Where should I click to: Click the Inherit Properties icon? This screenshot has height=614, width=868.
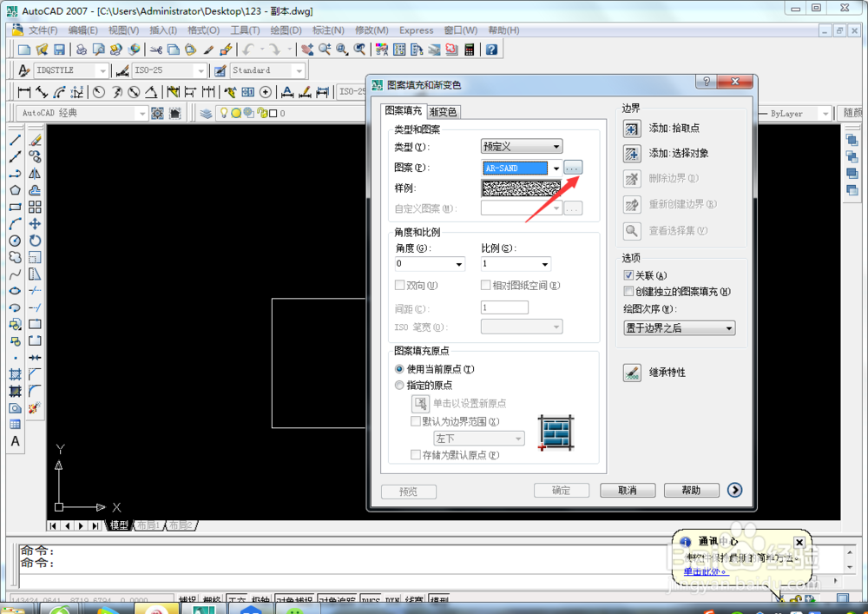632,372
